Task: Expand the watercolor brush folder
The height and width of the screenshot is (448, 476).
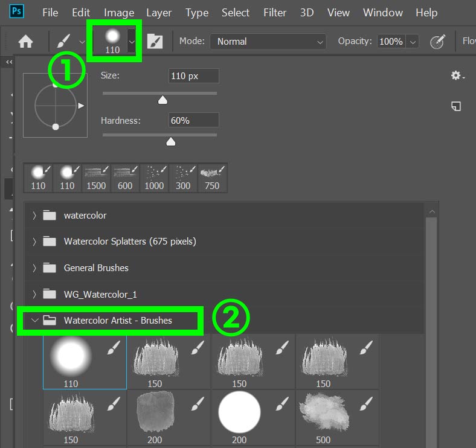Action: 34,216
